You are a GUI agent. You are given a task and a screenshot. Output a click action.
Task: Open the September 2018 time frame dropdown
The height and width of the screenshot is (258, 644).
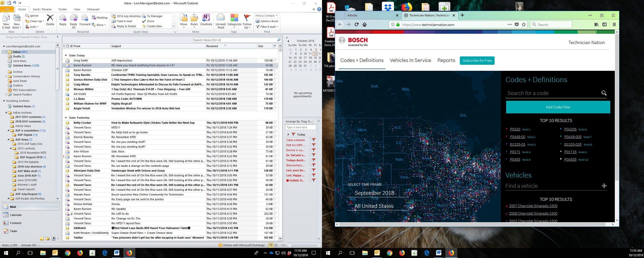pyautogui.click(x=378, y=193)
